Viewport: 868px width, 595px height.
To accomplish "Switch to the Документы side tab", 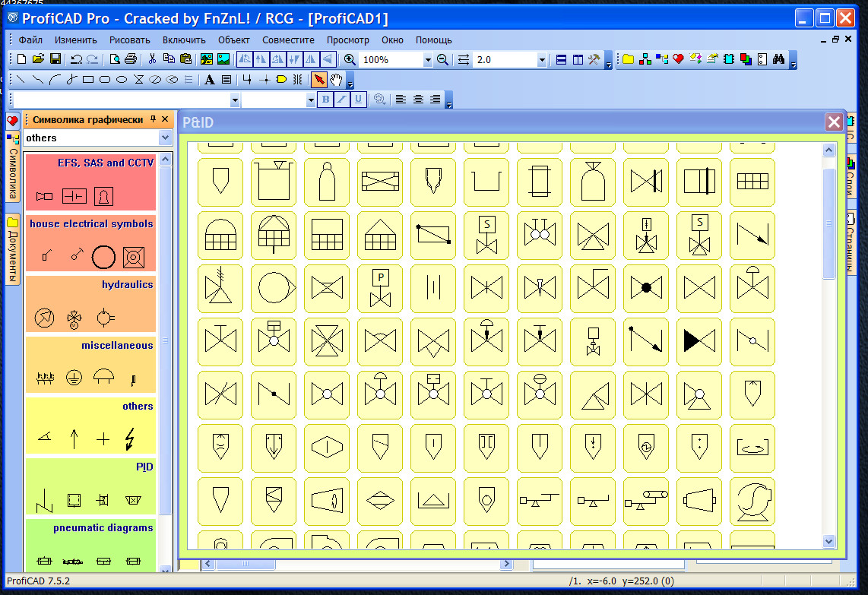I will [13, 248].
